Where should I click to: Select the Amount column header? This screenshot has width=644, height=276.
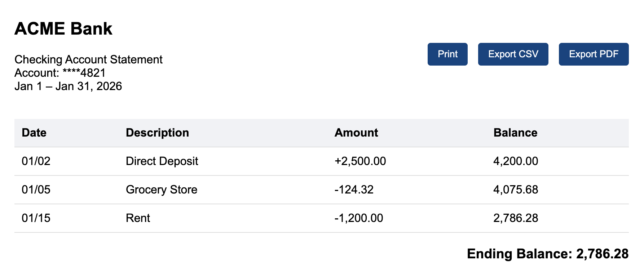pyautogui.click(x=356, y=133)
